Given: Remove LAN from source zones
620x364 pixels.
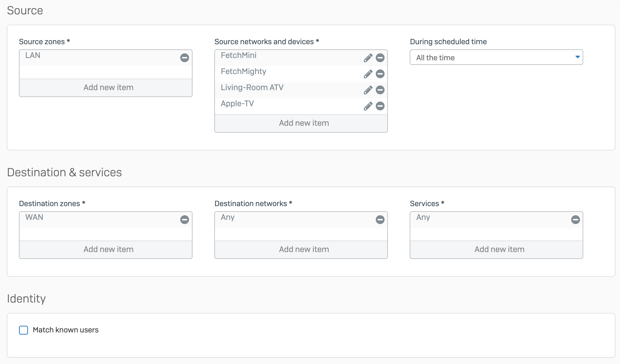Looking at the screenshot, I should (x=184, y=58).
